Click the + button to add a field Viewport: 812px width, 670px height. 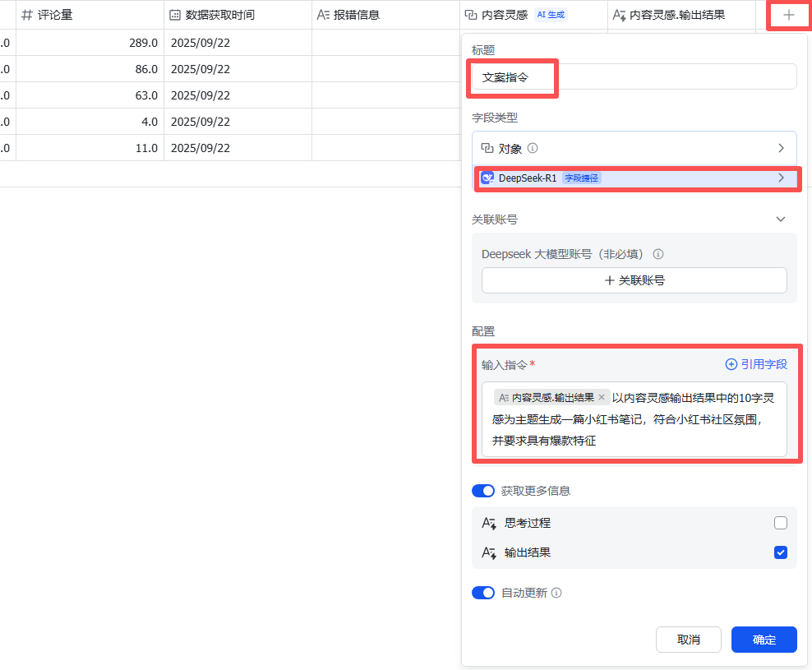click(x=787, y=16)
